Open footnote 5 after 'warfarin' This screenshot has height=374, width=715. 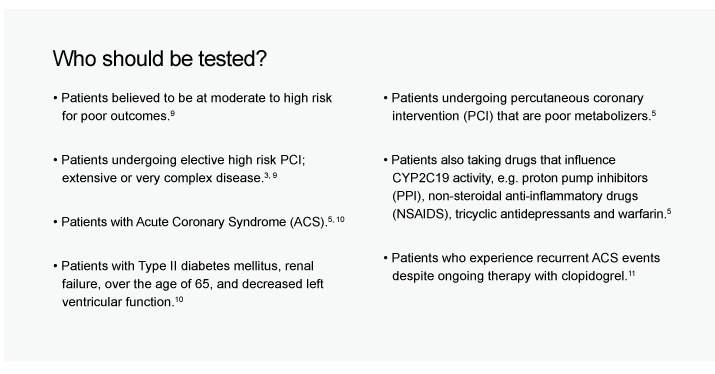669,211
